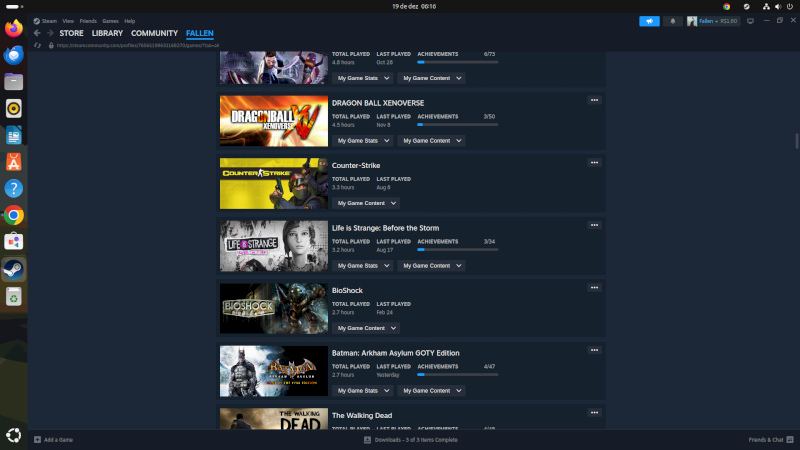800x450 pixels.
Task: Click the BioShock game thumbnail
Action: click(x=273, y=308)
